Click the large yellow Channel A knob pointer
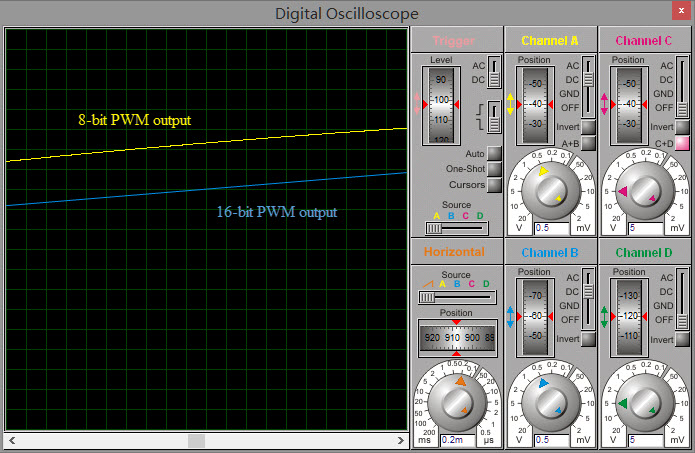 (x=543, y=171)
